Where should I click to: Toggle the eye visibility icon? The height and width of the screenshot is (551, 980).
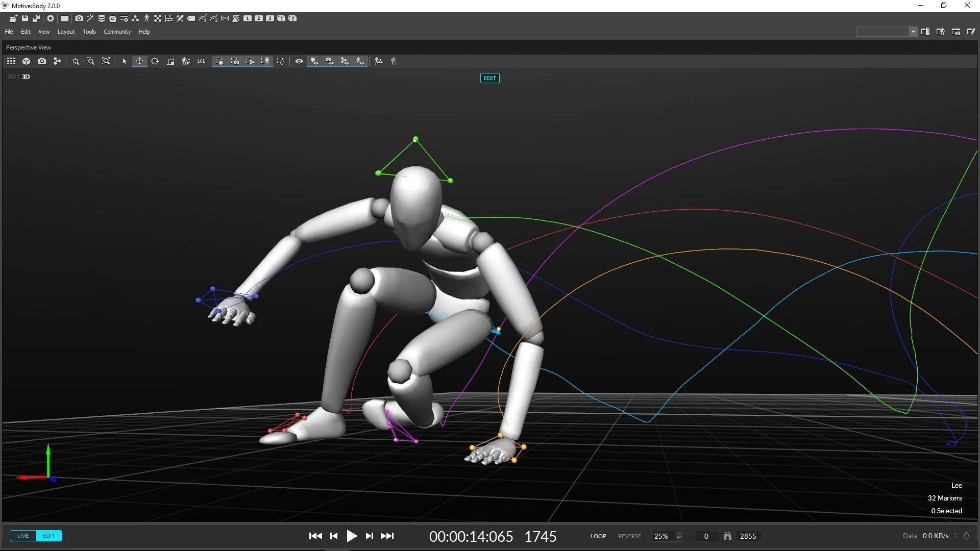pyautogui.click(x=299, y=61)
